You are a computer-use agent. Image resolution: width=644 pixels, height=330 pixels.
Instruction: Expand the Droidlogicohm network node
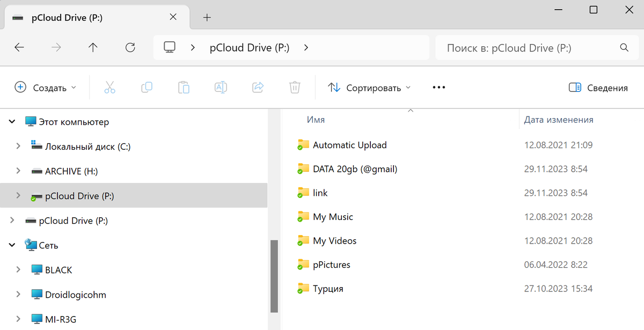[18, 295]
